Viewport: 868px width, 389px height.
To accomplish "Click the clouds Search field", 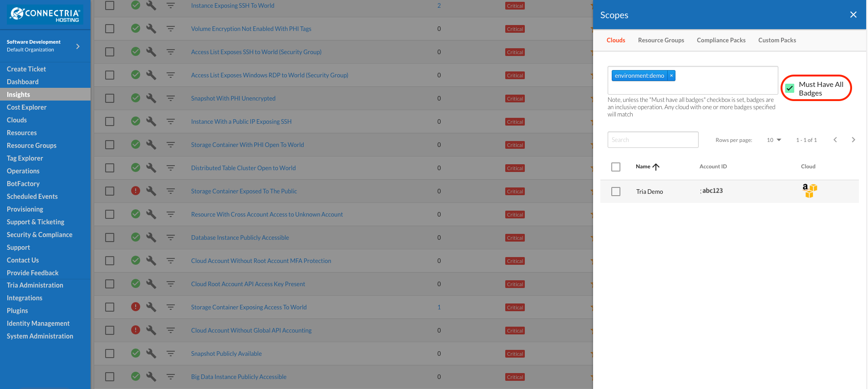I will tap(653, 140).
